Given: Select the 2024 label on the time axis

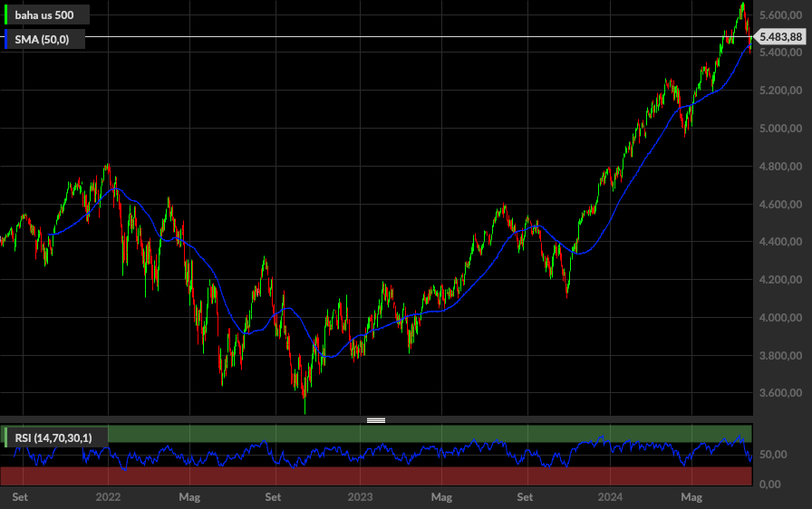Looking at the screenshot, I should click(610, 497).
